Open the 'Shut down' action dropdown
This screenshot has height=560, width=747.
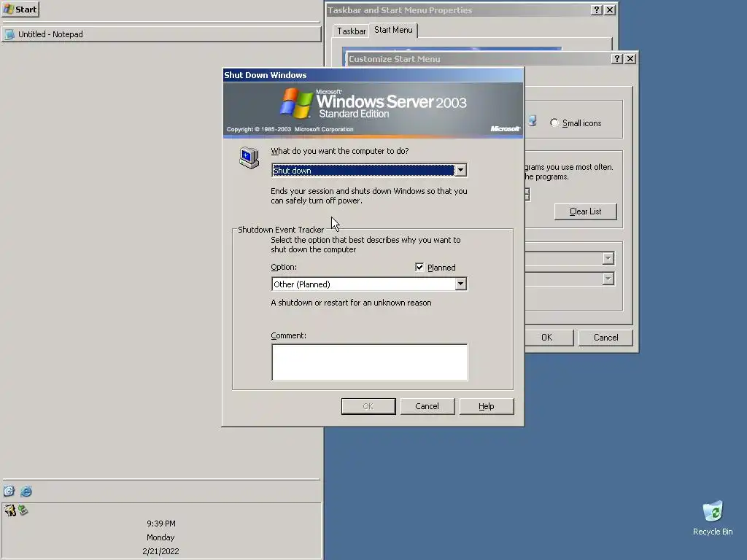point(369,171)
